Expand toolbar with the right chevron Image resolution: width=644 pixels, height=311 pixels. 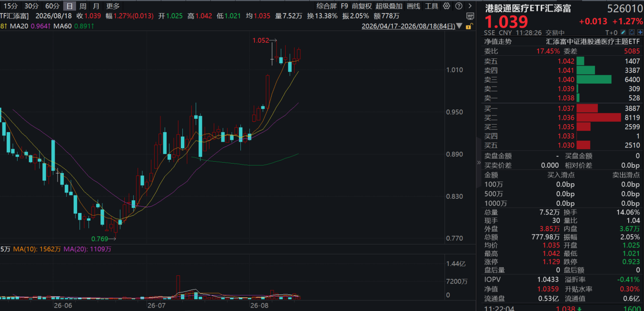coord(470,6)
